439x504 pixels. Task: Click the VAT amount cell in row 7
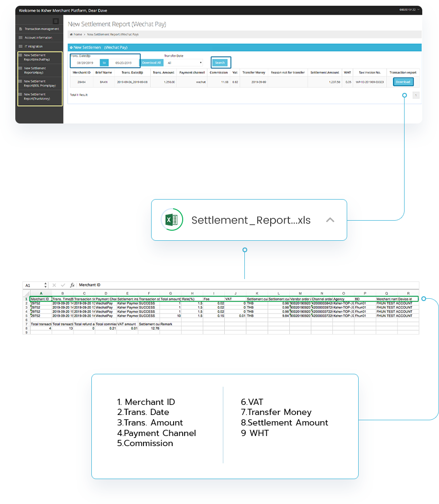pyautogui.click(x=127, y=325)
